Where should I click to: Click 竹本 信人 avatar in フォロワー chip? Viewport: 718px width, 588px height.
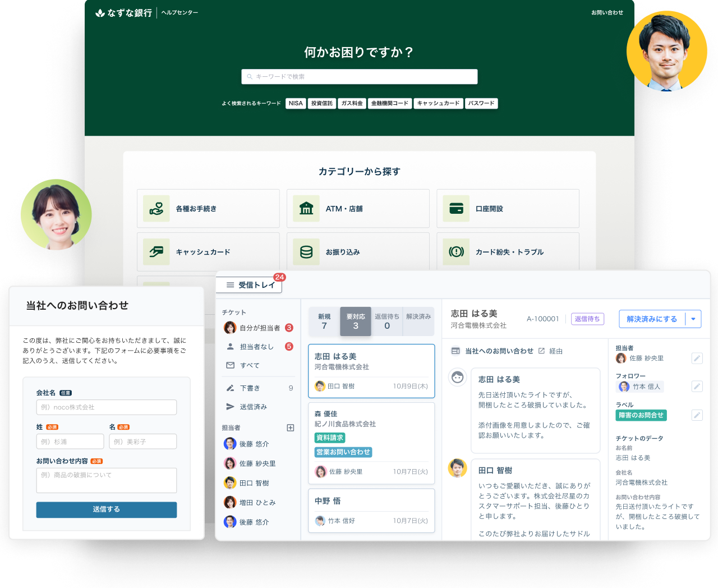(x=624, y=387)
